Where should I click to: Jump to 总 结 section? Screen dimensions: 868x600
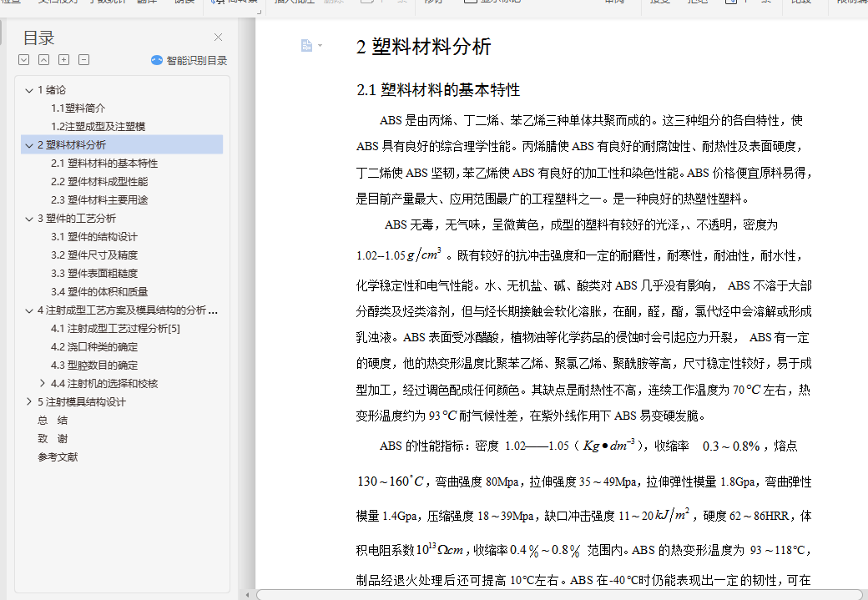53,420
